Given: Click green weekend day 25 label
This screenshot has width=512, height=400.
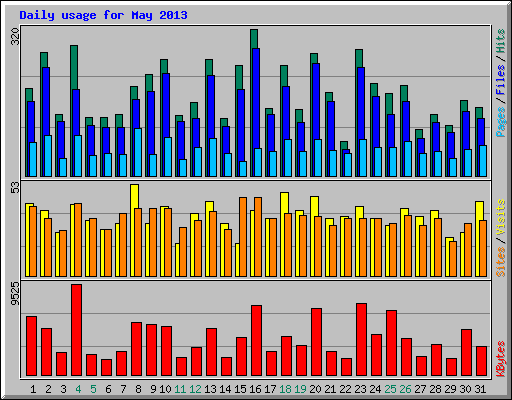Looking at the screenshot, I should point(390,389).
